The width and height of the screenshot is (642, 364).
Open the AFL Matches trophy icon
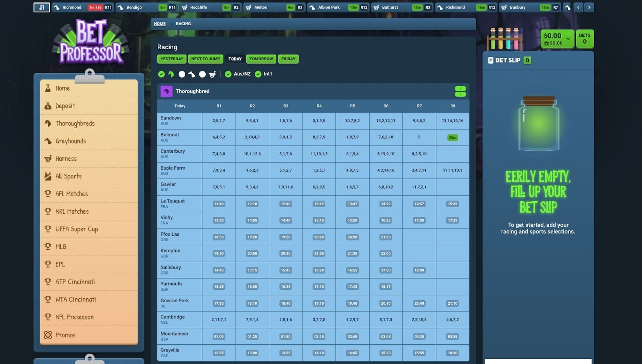click(x=47, y=194)
